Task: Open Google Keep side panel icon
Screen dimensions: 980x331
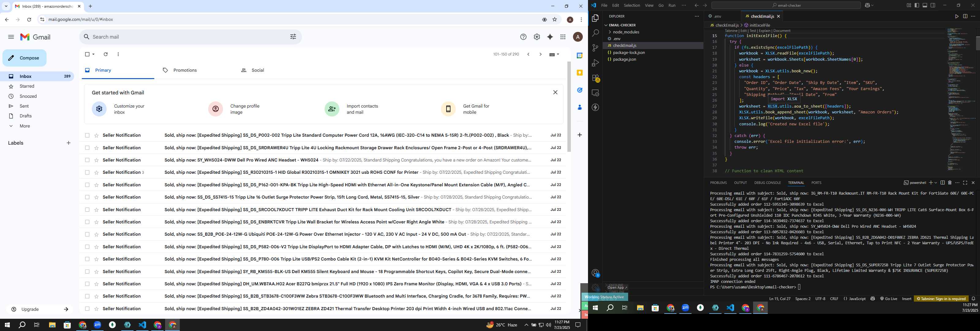Action: tap(579, 73)
